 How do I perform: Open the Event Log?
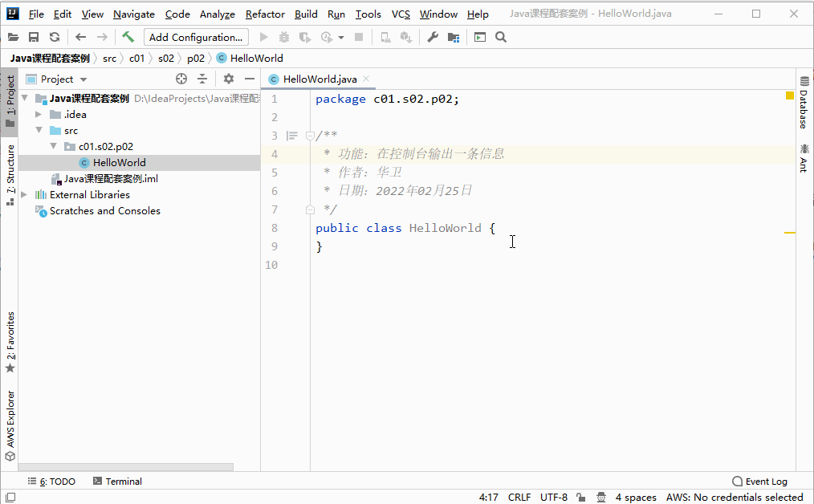pos(759,482)
